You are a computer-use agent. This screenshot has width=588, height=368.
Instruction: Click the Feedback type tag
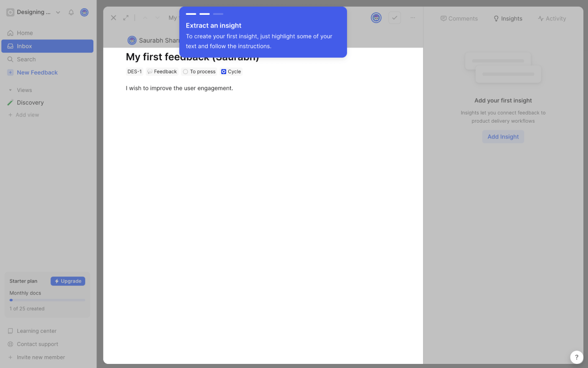point(162,72)
